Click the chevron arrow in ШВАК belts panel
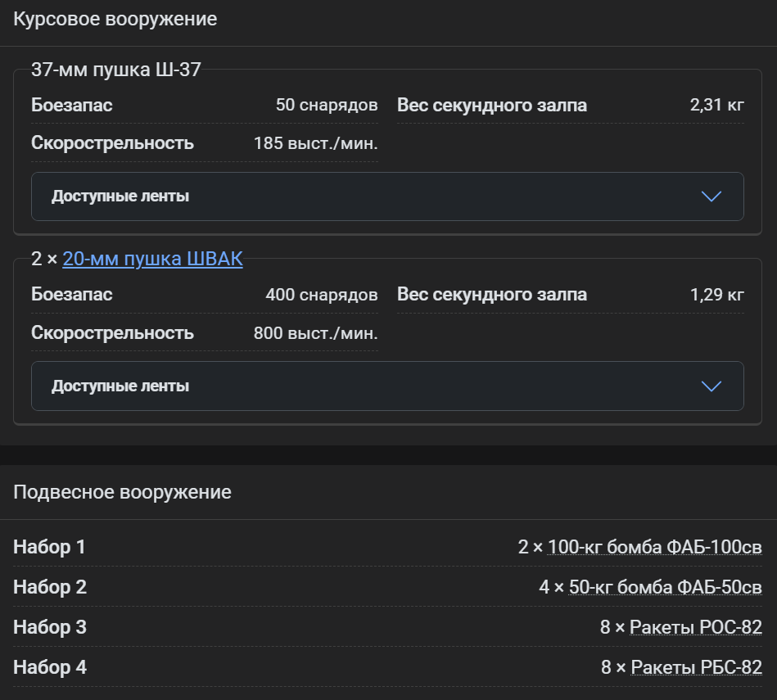The image size is (777, 700). tap(711, 386)
